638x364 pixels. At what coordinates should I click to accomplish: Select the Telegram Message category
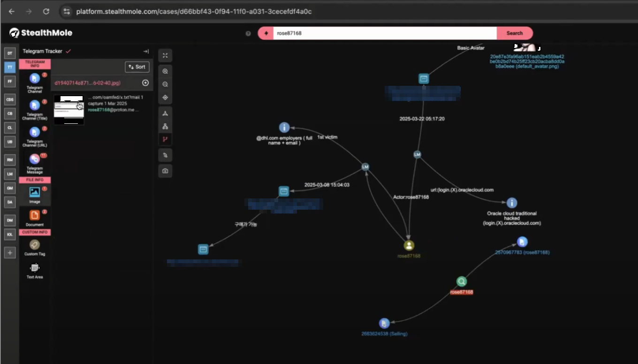pyautogui.click(x=35, y=163)
